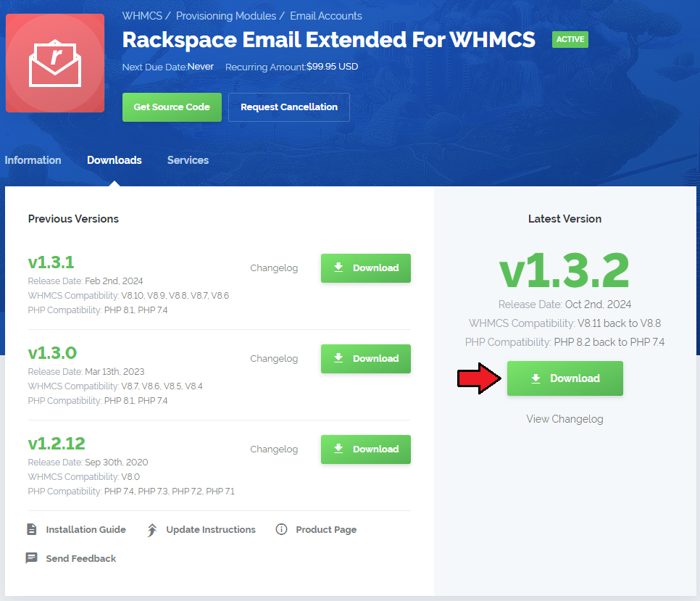View the Changelog for v1.3.0
The image size is (700, 601).
(274, 359)
